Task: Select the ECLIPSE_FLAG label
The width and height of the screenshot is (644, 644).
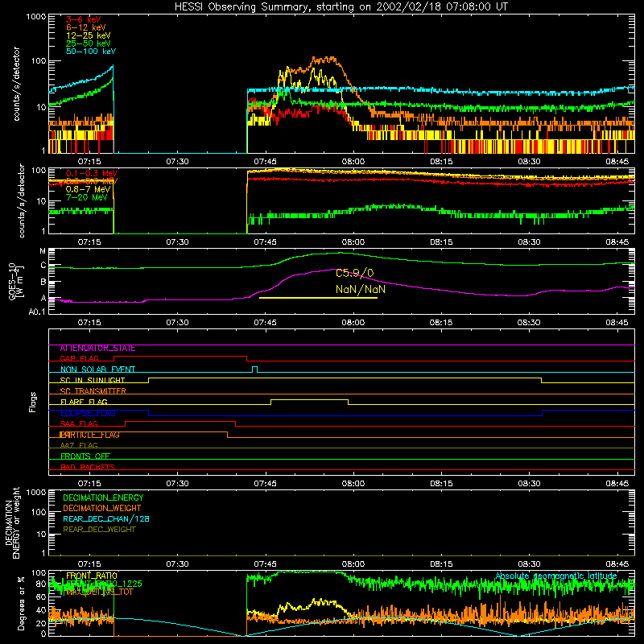Action: [88, 413]
